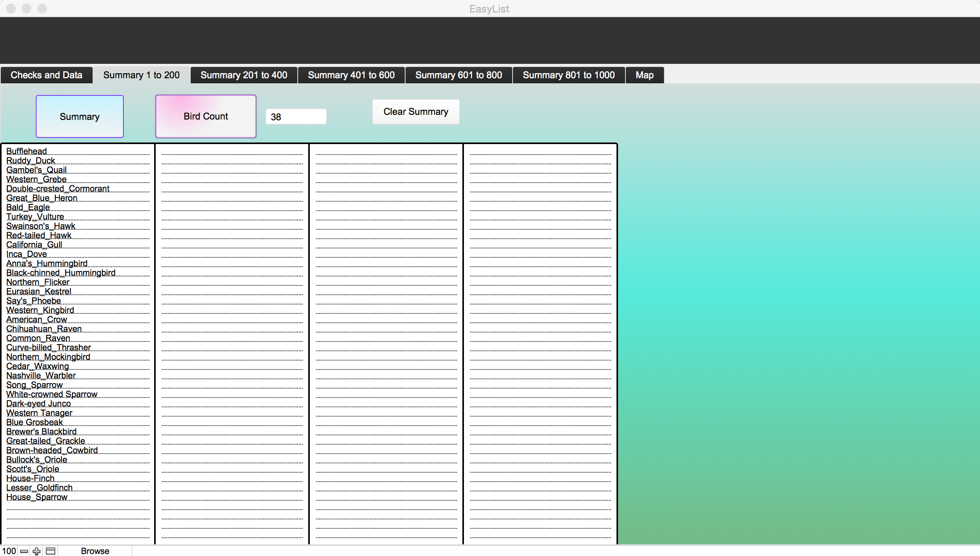Open the Summary 201 to 400 tab

point(244,75)
